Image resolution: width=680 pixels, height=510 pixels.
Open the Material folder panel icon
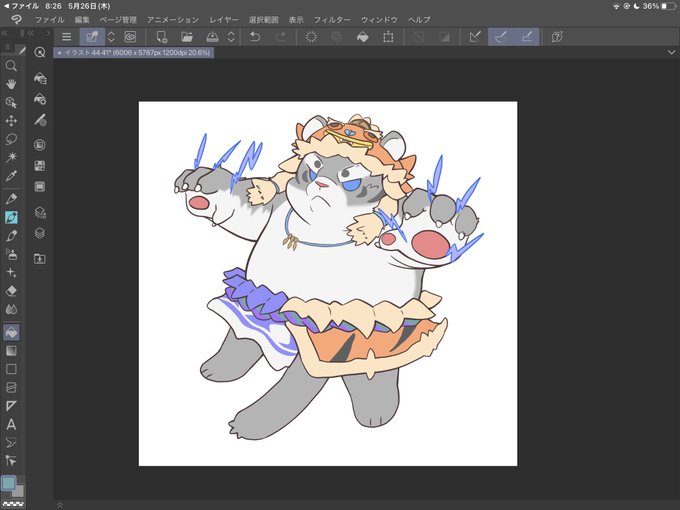click(x=39, y=259)
